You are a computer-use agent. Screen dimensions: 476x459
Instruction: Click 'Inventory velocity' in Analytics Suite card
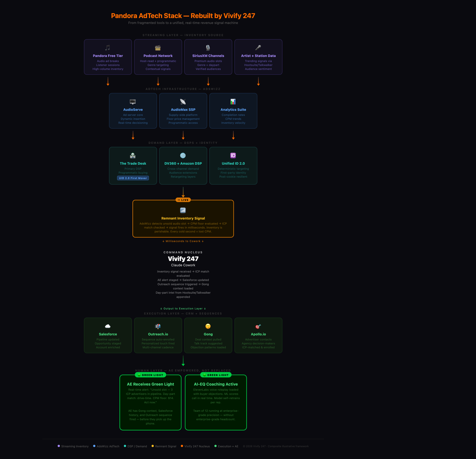pyautogui.click(x=233, y=123)
